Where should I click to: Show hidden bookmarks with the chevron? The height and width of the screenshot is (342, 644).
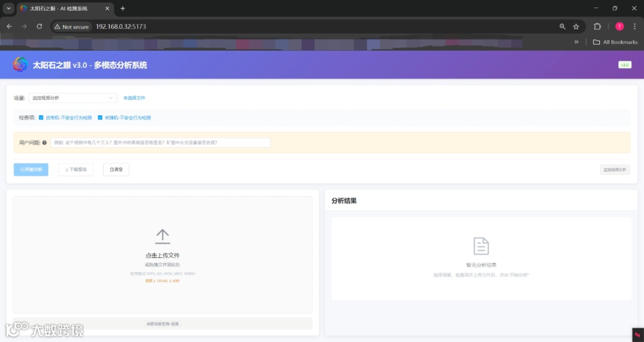pyautogui.click(x=576, y=42)
